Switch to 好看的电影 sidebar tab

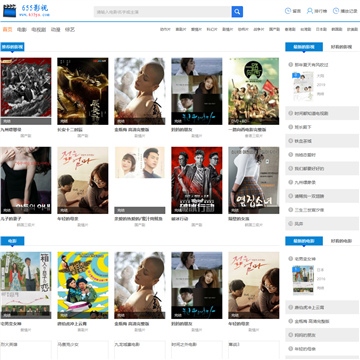click(x=341, y=241)
